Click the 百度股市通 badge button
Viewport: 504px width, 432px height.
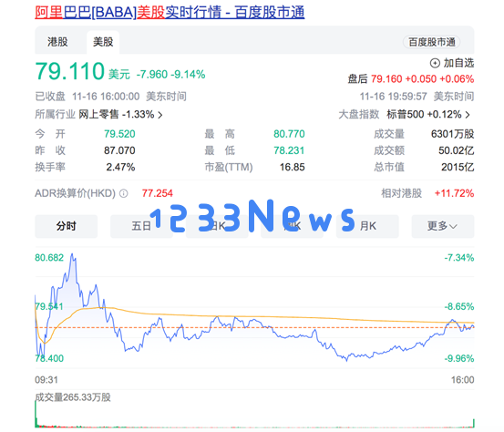coord(431,42)
